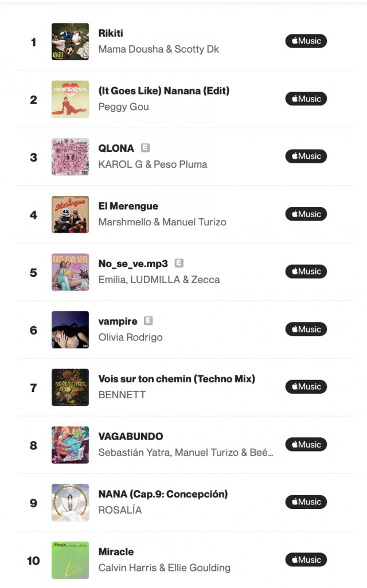Viewport: 367px width, 588px height.
Task: Open song title (It Goes Like) Nanana (Edit)
Action: tap(163, 91)
